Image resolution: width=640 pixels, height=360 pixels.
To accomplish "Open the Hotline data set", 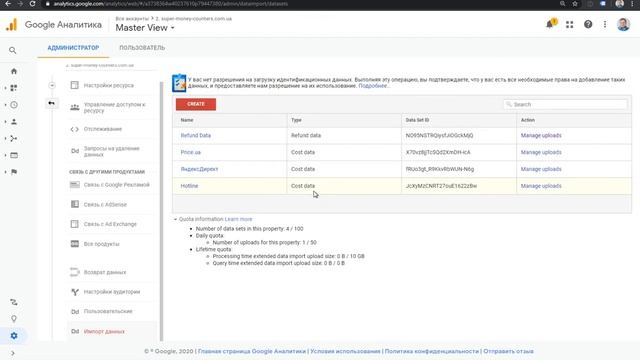I will pos(189,186).
